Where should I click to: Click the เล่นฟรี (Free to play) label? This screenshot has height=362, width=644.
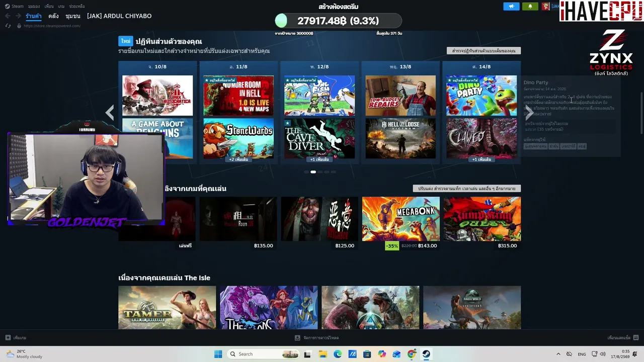185,246
